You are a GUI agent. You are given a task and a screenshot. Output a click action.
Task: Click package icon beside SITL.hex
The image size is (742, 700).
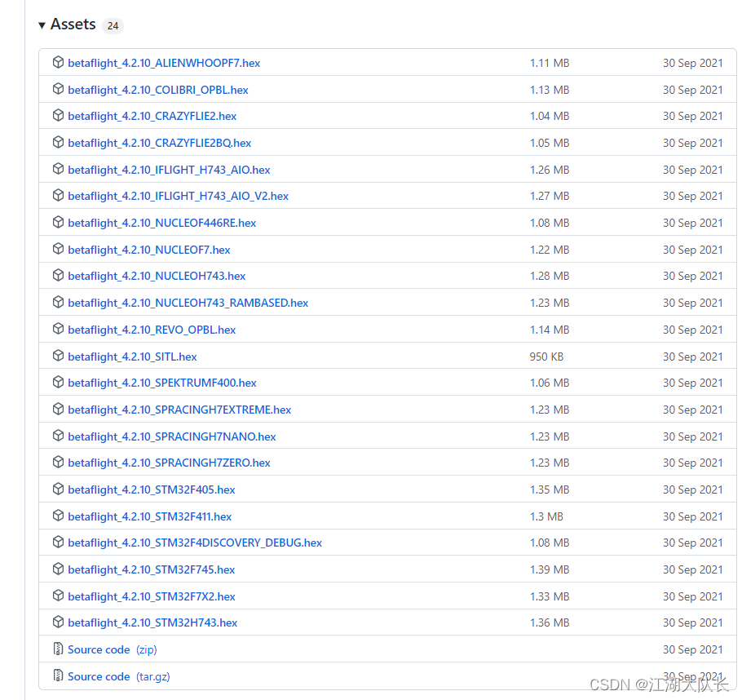58,355
